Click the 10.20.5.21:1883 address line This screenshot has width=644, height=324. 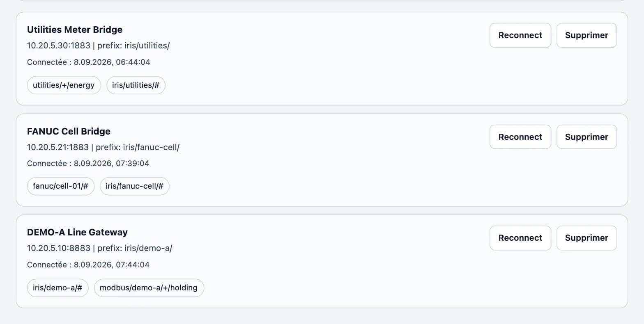103,147
